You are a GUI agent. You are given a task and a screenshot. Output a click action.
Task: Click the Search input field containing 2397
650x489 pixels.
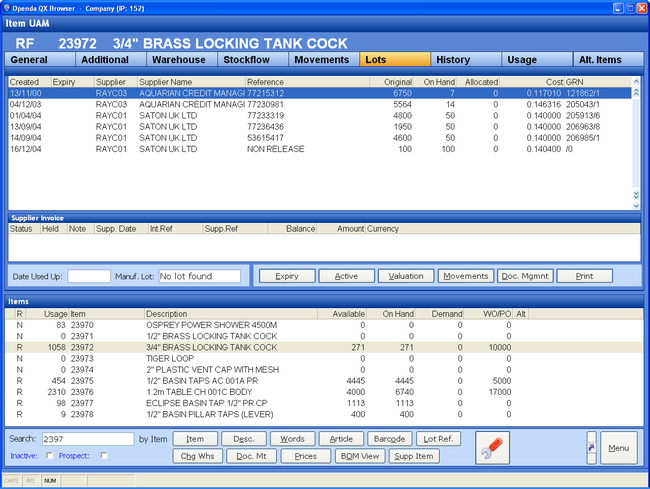(88, 439)
